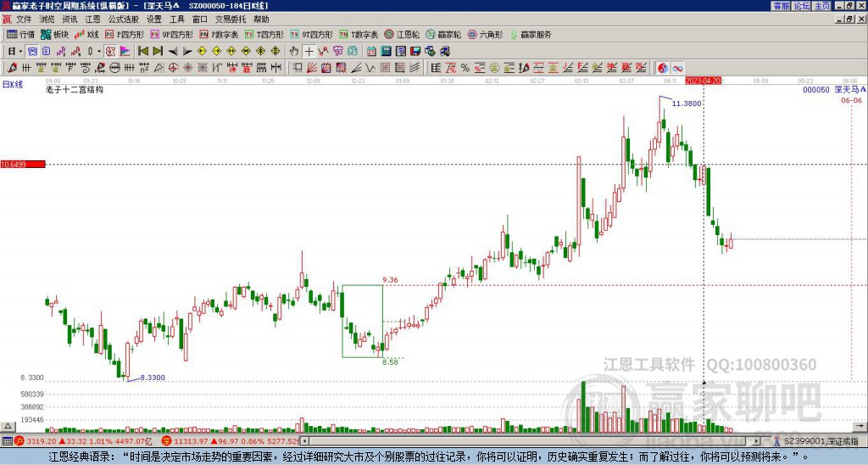Open the 江恩 menu

coord(93,20)
